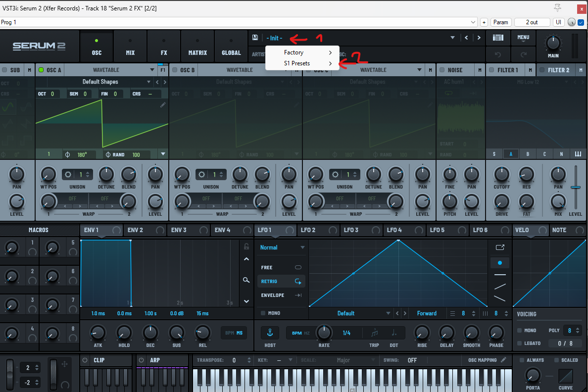Click the CLIP power icon

[85, 360]
